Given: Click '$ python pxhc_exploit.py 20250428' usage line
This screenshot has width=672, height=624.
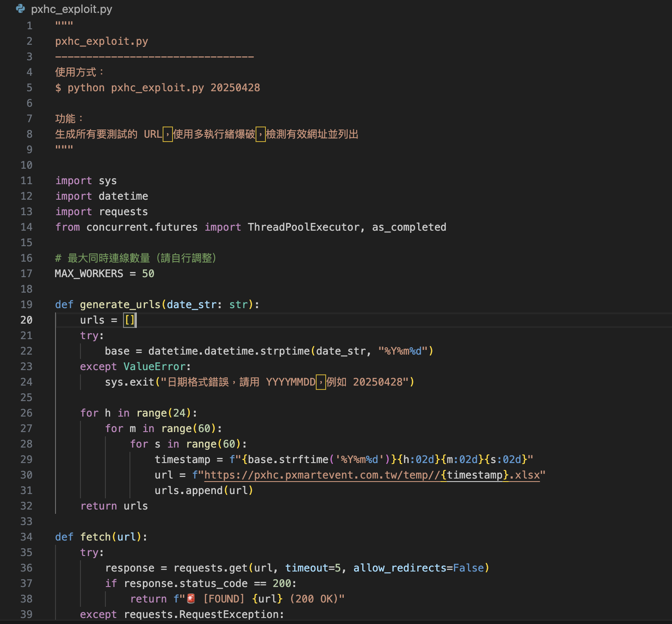Looking at the screenshot, I should coord(157,88).
